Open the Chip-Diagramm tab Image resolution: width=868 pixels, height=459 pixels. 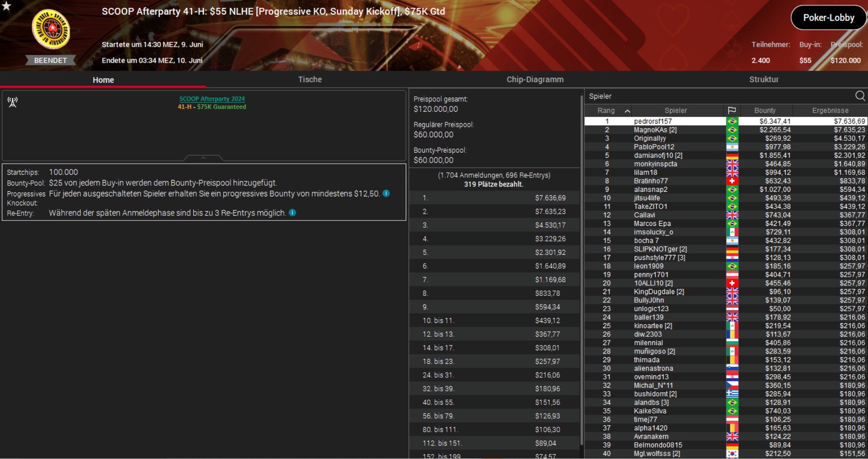(x=535, y=80)
